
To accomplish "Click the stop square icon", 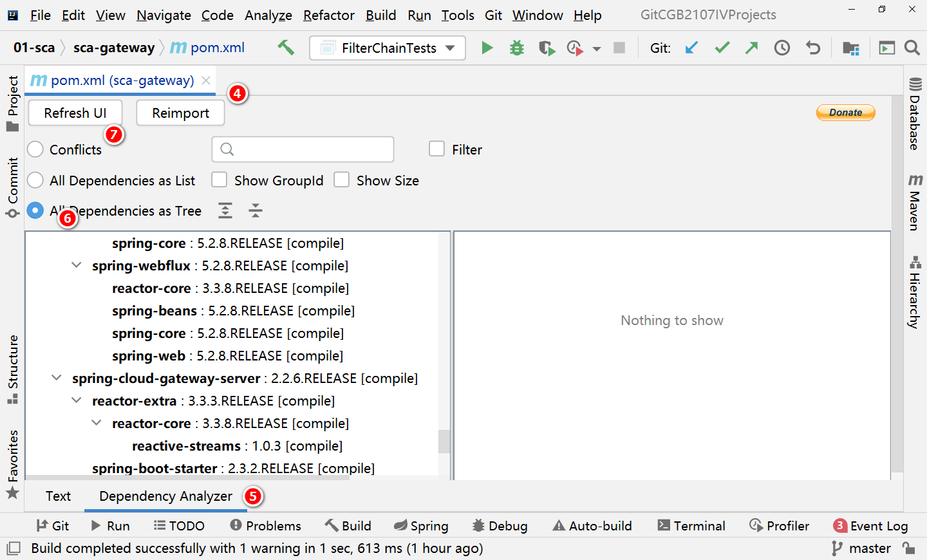I will pyautogui.click(x=619, y=48).
